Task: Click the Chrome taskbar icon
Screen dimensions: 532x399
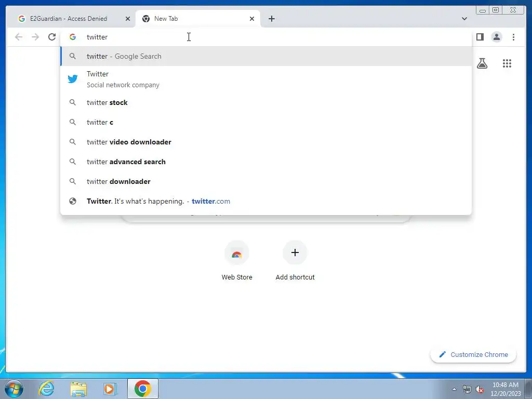Action: point(142,389)
